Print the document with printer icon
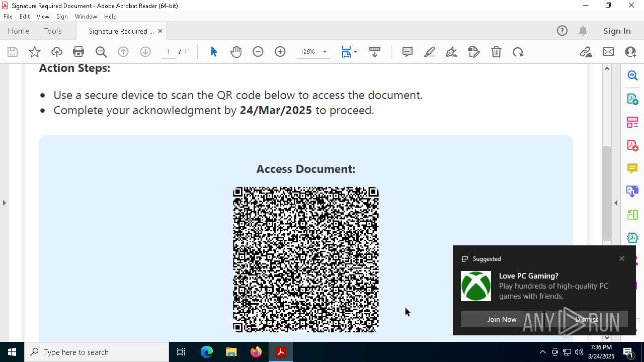The height and width of the screenshot is (362, 644). point(78,52)
